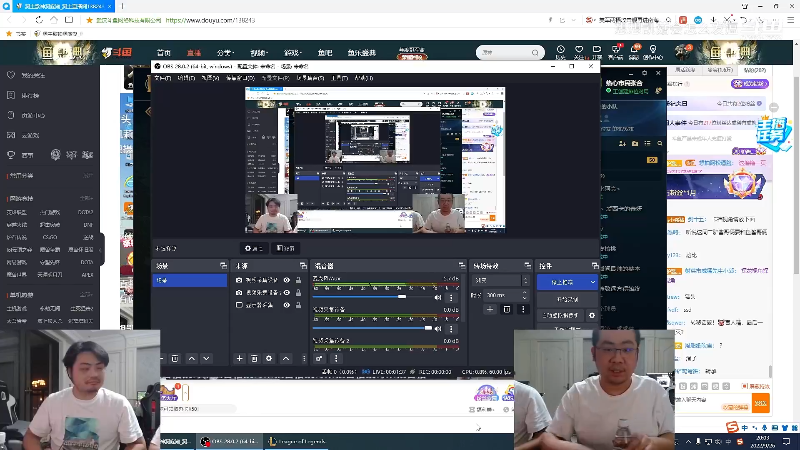Click the Start Virtual Camera button
Viewport: 800px width, 450px height.
click(561, 315)
